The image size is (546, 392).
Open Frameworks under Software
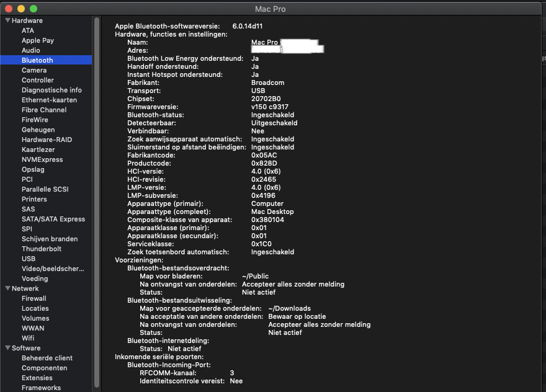pos(41,388)
